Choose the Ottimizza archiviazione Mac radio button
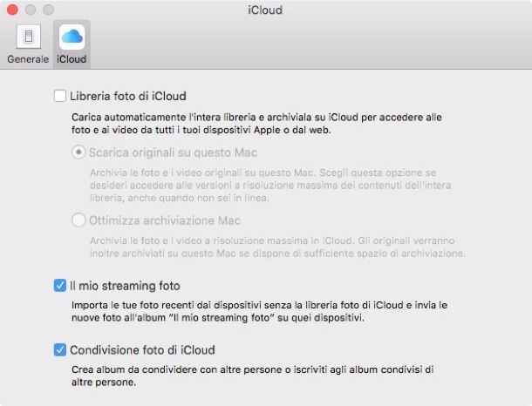This screenshot has height=406, width=532. click(x=79, y=220)
